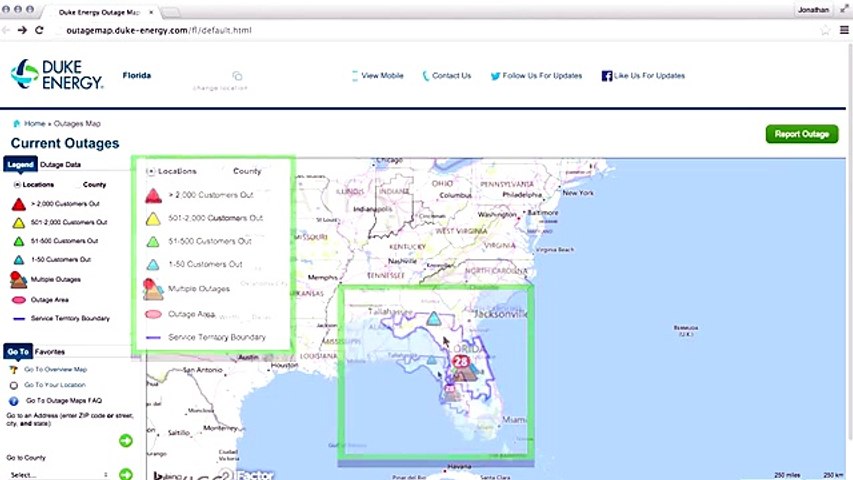Click the Twitter bird icon
The width and height of the screenshot is (853, 480).
[x=495, y=76]
